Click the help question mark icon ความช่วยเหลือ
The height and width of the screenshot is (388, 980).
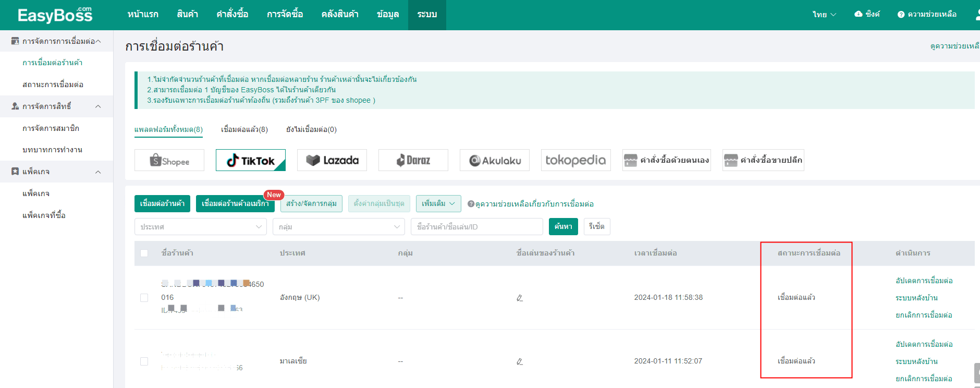pos(901,15)
